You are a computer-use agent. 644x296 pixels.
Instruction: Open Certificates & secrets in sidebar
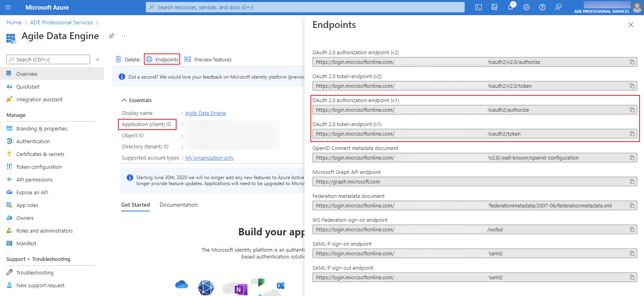(40, 154)
